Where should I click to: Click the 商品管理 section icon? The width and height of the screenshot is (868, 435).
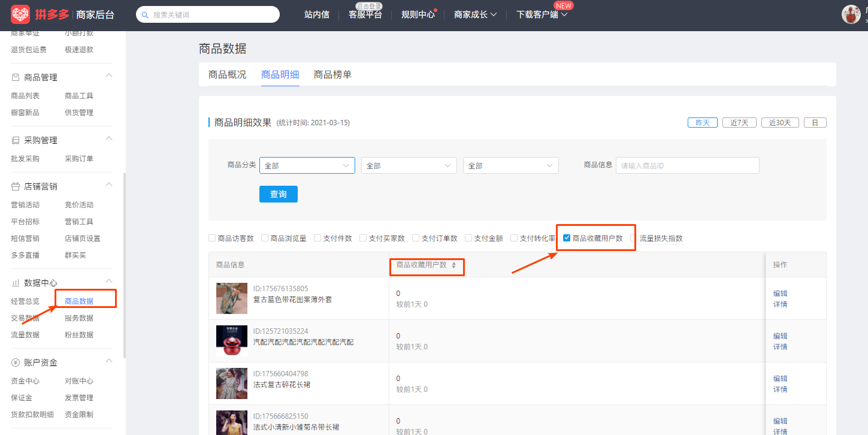coord(16,77)
